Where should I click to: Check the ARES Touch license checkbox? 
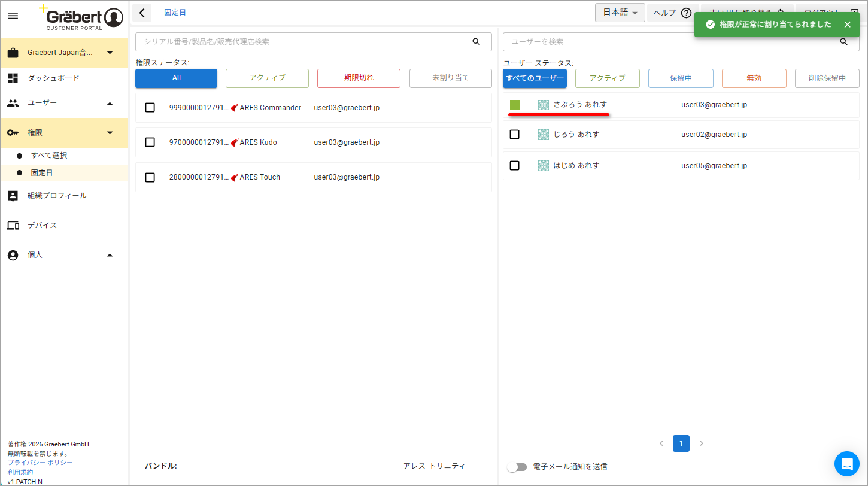pos(150,177)
